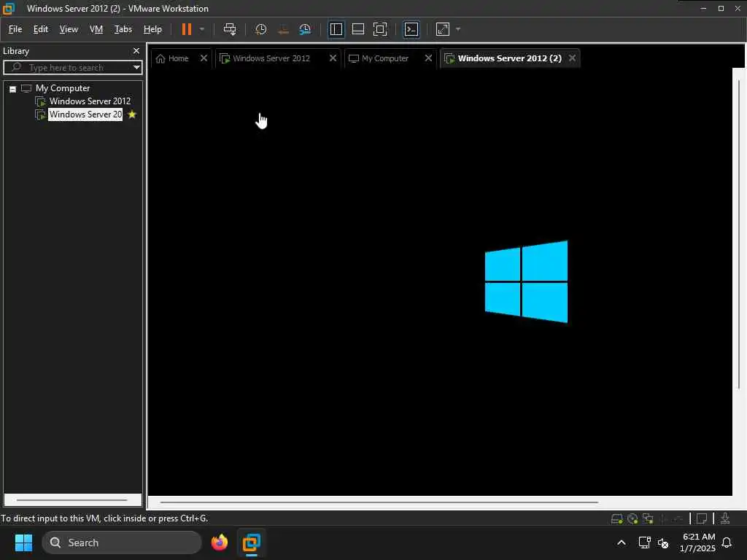Toggle the thumbnail bar view
This screenshot has height=560, width=747.
(357, 29)
